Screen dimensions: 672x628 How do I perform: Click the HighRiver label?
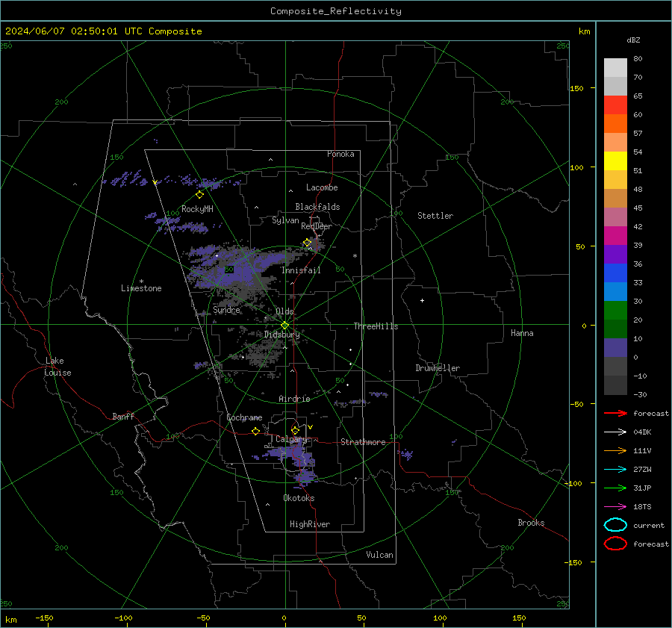click(x=310, y=524)
